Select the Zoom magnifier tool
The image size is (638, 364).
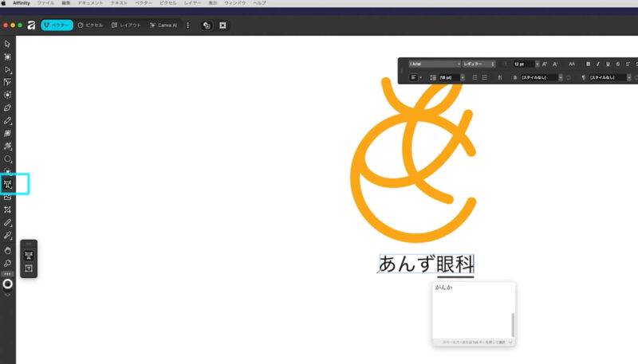click(x=7, y=264)
